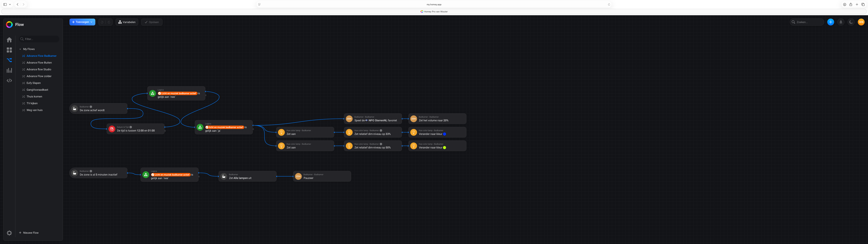The image size is (868, 244).
Task: Open the Devices grid icon
Action: pos(9,50)
